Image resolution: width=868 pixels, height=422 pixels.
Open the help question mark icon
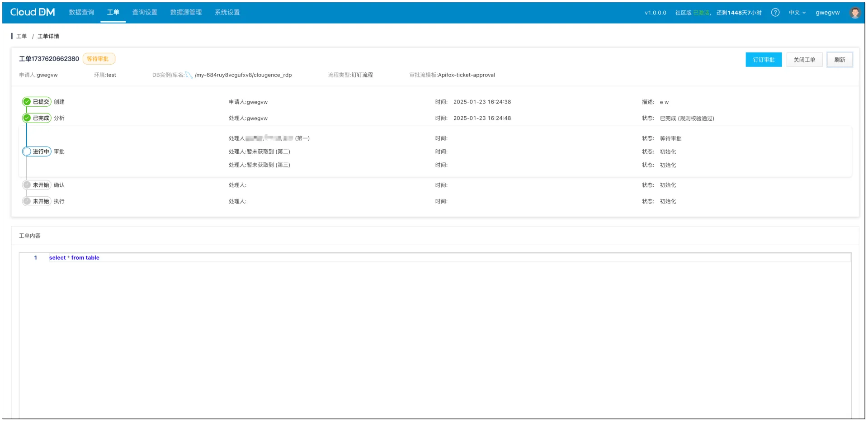point(775,13)
